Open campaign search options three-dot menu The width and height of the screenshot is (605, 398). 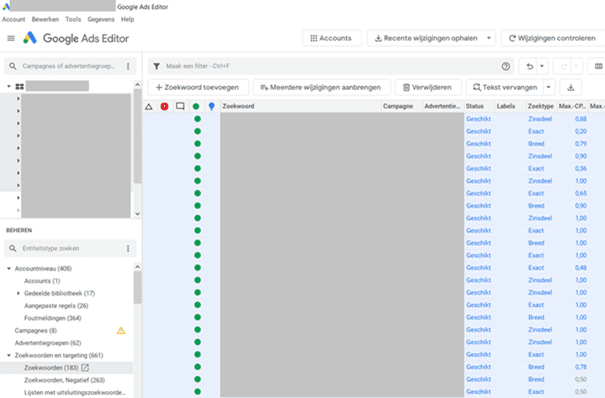[x=128, y=66]
